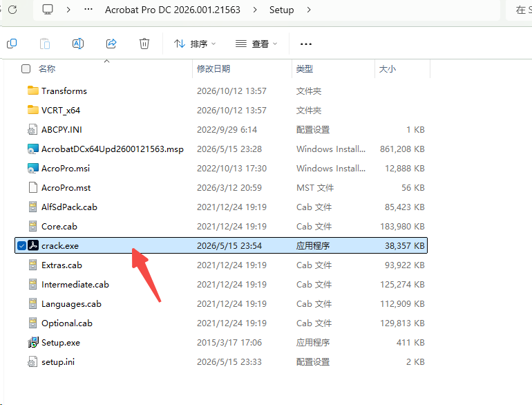
Task: Click the Optional.cab file icon
Action: [x=32, y=323]
